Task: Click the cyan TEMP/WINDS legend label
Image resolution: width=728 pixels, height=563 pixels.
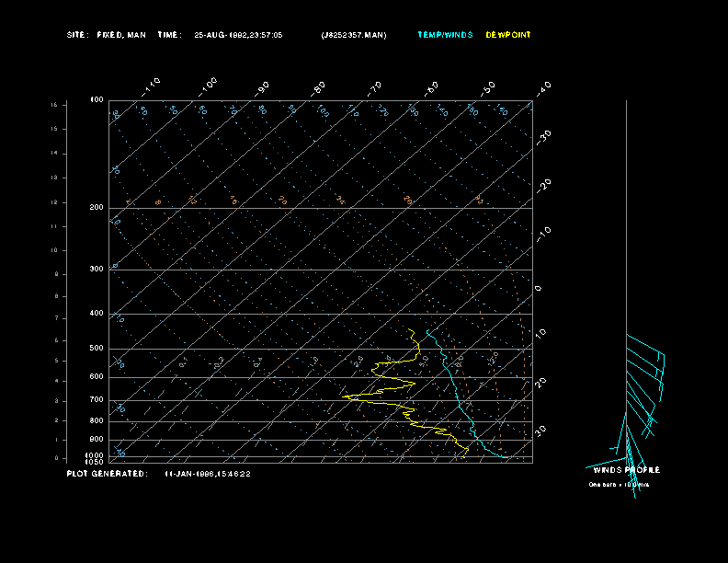Action: tap(445, 35)
